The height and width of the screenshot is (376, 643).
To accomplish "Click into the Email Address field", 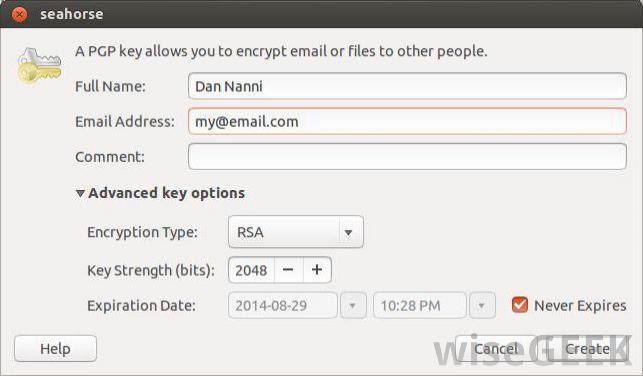I will [x=407, y=121].
